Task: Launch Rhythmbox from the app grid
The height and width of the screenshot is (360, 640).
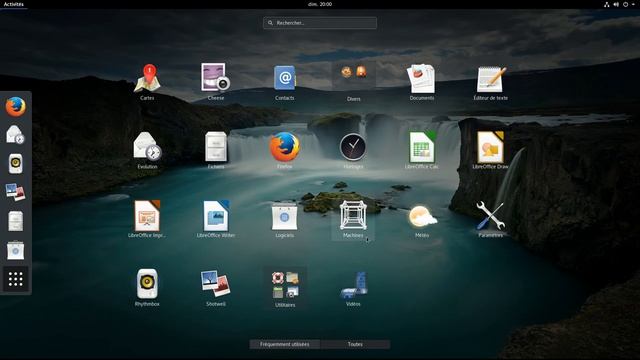Action: [x=147, y=287]
